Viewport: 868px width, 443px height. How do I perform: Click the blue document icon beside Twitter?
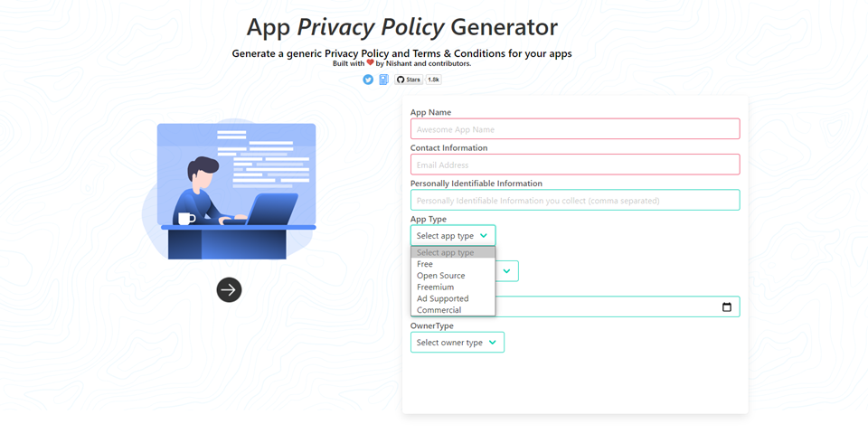(383, 80)
